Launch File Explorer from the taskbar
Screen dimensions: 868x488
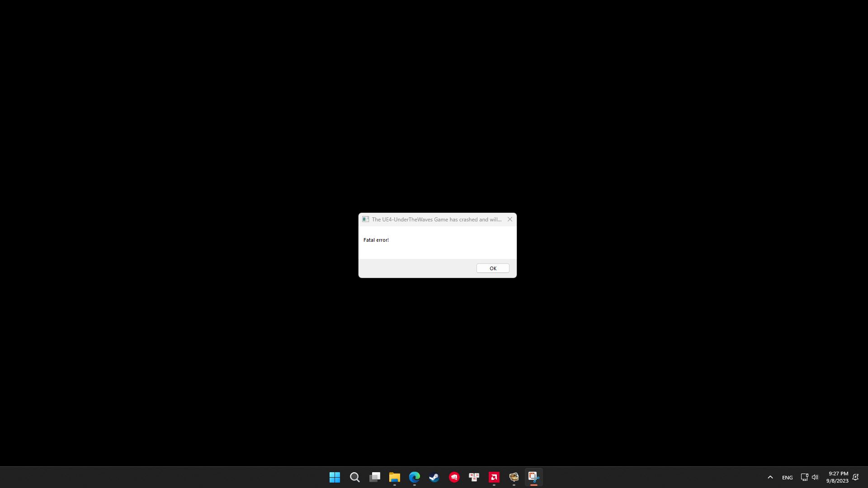(x=395, y=477)
